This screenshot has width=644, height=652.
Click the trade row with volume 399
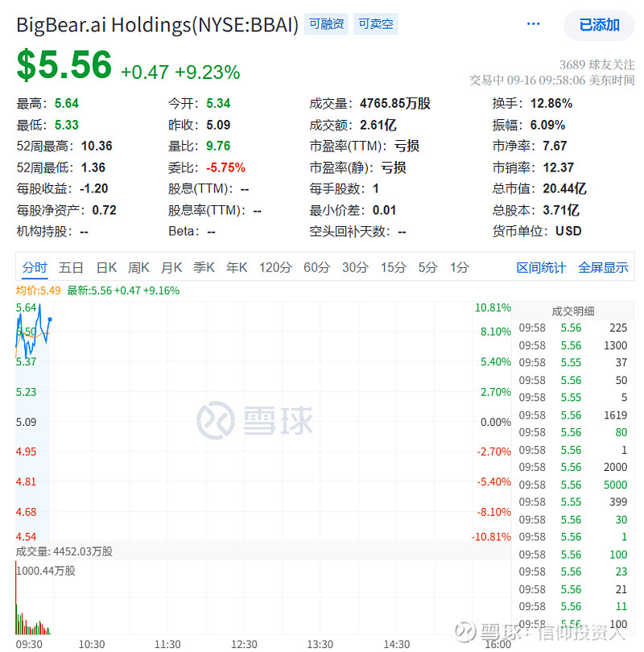coord(573,502)
